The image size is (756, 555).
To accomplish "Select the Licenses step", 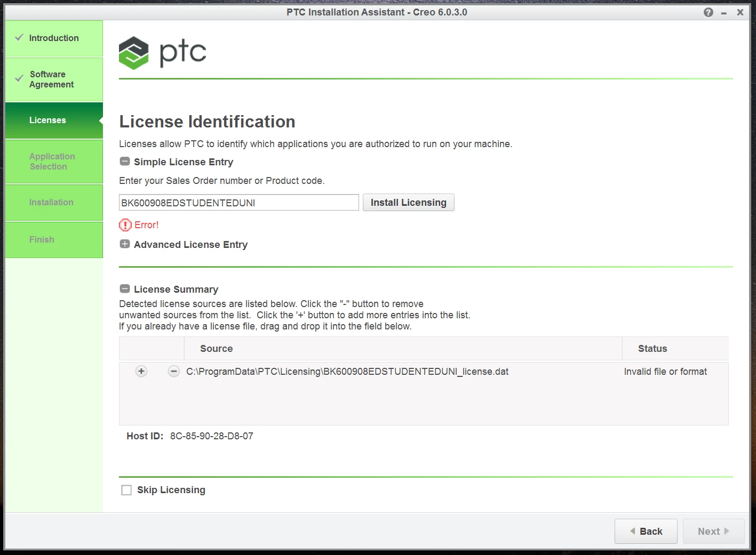I will [x=54, y=120].
